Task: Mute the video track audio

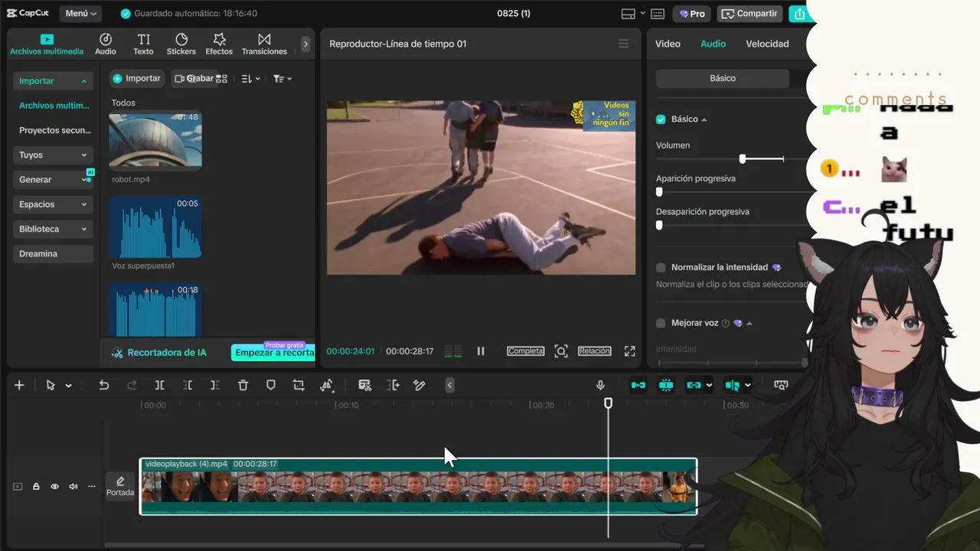Action: tap(73, 487)
